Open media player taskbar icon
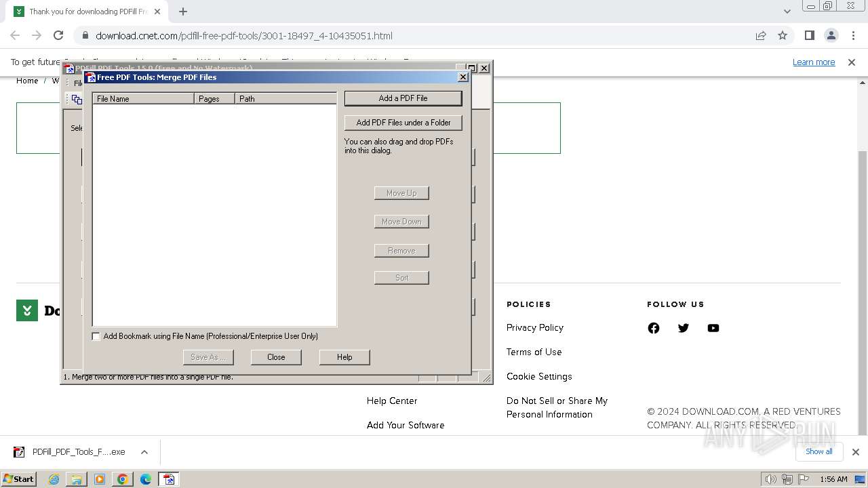Image resolution: width=868 pixels, height=488 pixels. 100,479
